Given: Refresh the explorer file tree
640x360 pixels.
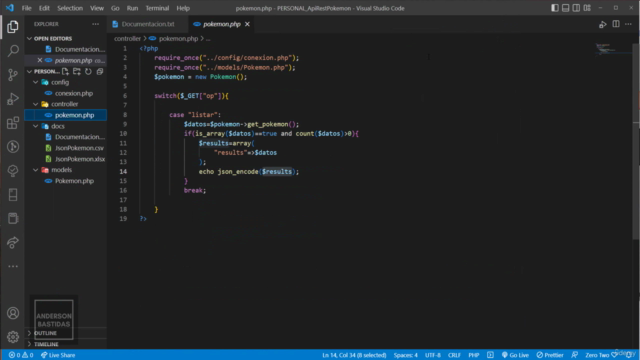Looking at the screenshot, I should point(88,71).
